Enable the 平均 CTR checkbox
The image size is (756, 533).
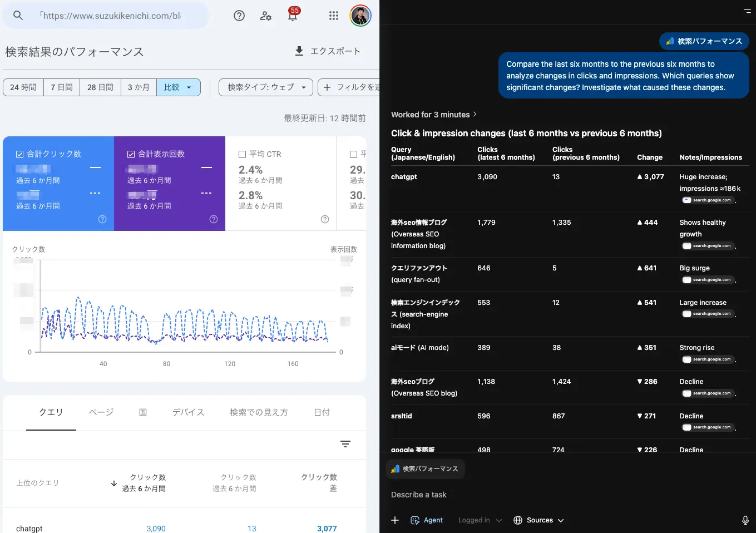[x=242, y=154]
